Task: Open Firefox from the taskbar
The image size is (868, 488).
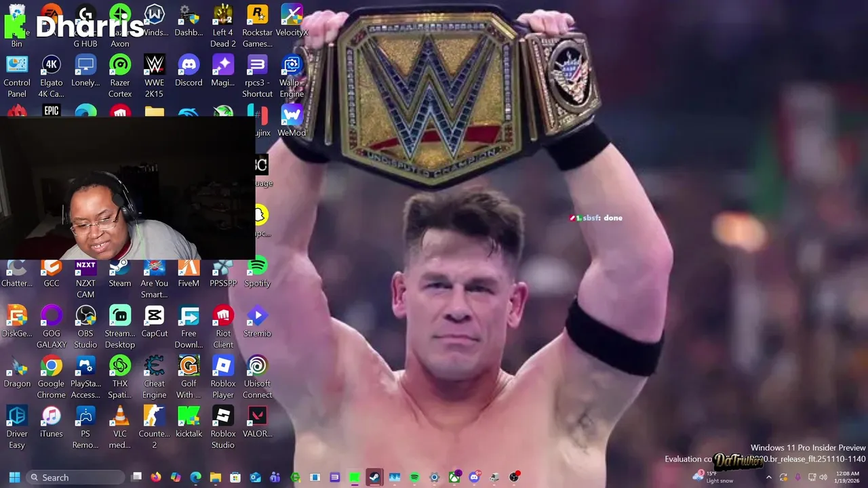Action: coord(156,477)
